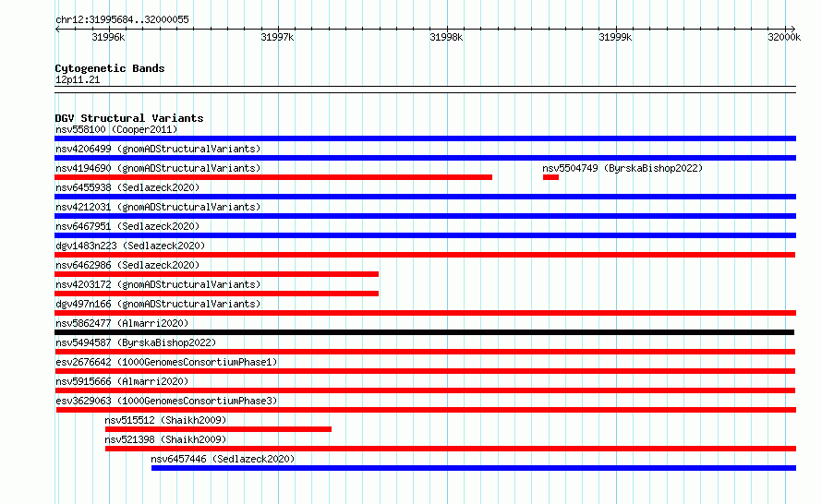This screenshot has width=822, height=504.
Task: Open nsv6462986 (Sedlazeck2020) label
Action: [127, 265]
